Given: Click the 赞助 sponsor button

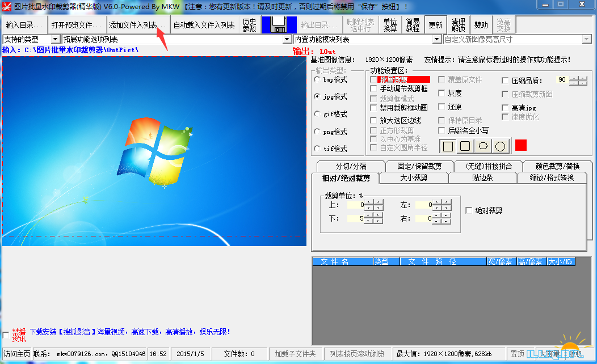Looking at the screenshot, I should tap(481, 25).
